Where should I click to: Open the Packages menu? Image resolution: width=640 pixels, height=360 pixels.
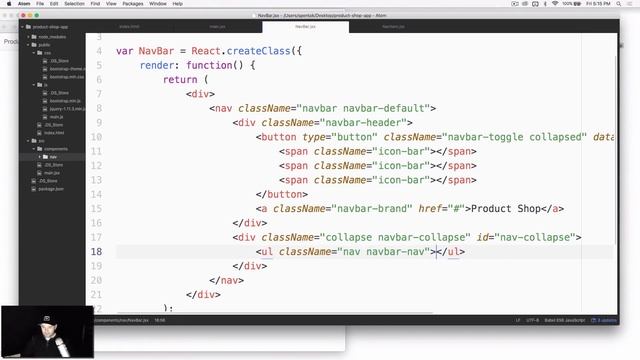[133, 4]
